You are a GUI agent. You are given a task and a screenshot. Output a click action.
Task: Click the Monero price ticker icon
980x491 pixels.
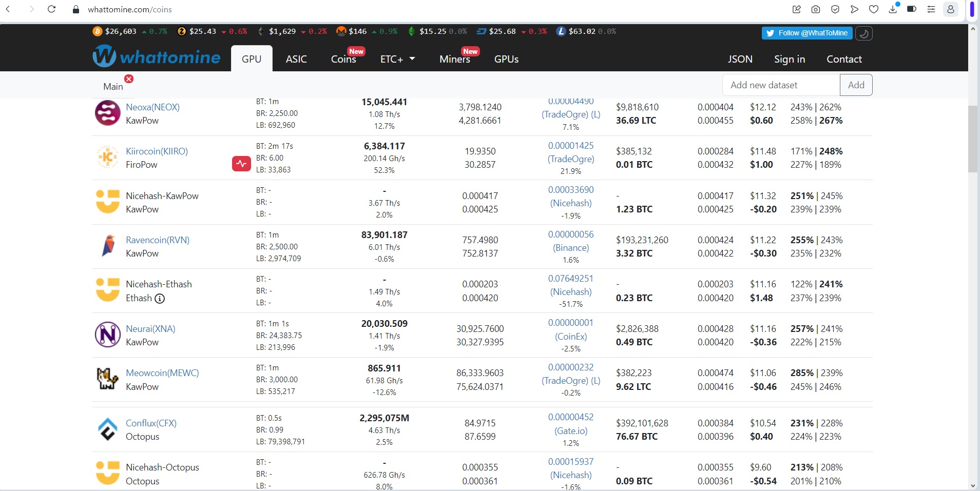coord(341,31)
